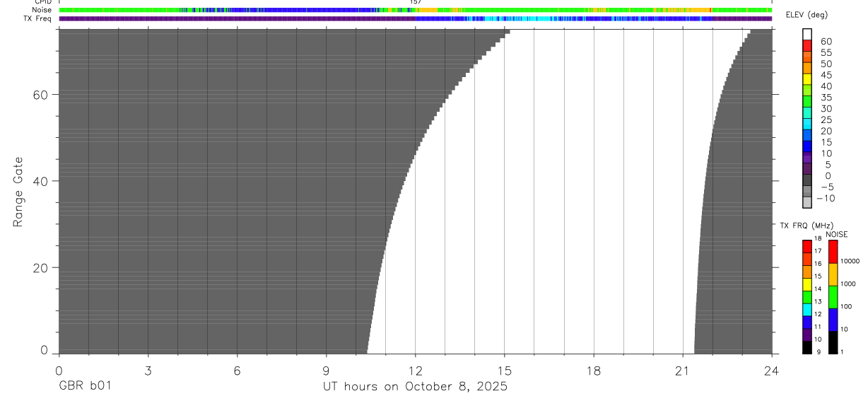Click the '12' tick on the UT hours axis

(x=415, y=370)
